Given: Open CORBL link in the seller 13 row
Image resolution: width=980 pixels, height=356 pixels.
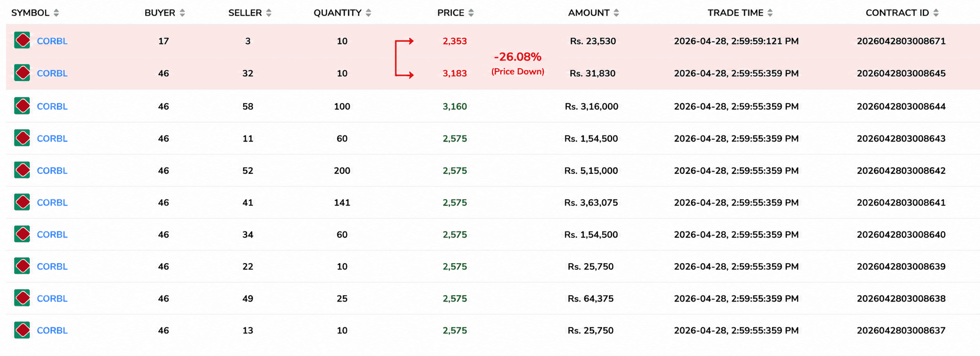Looking at the screenshot, I should pyautogui.click(x=52, y=331).
